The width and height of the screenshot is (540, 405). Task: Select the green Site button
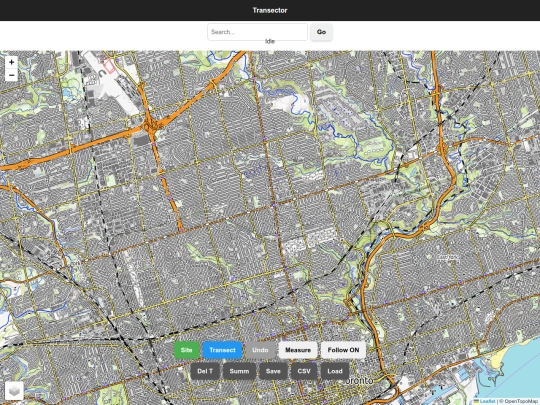click(187, 350)
